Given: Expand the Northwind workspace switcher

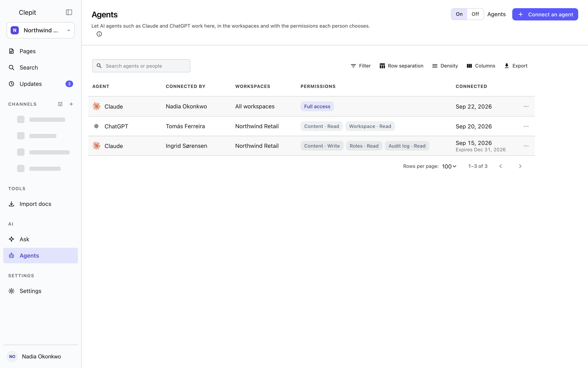Looking at the screenshot, I should (41, 30).
